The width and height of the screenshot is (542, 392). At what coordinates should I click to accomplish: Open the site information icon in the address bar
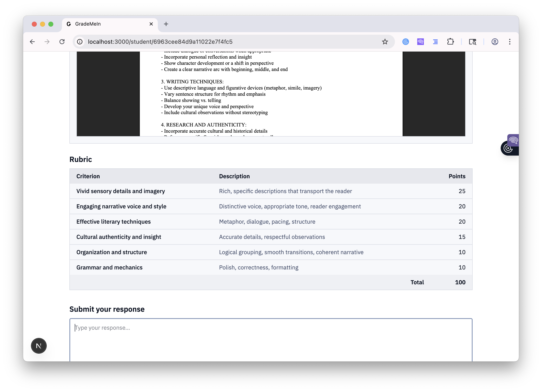click(x=80, y=42)
